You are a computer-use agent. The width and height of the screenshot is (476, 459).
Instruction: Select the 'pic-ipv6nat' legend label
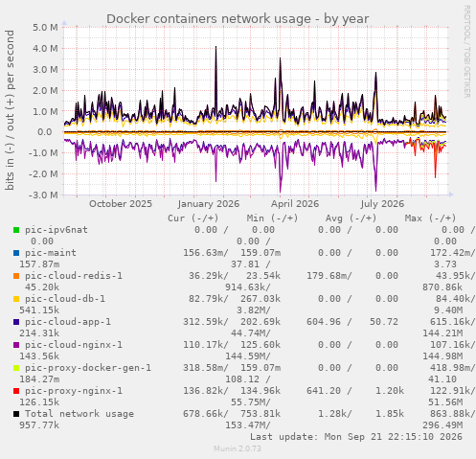[x=57, y=230]
